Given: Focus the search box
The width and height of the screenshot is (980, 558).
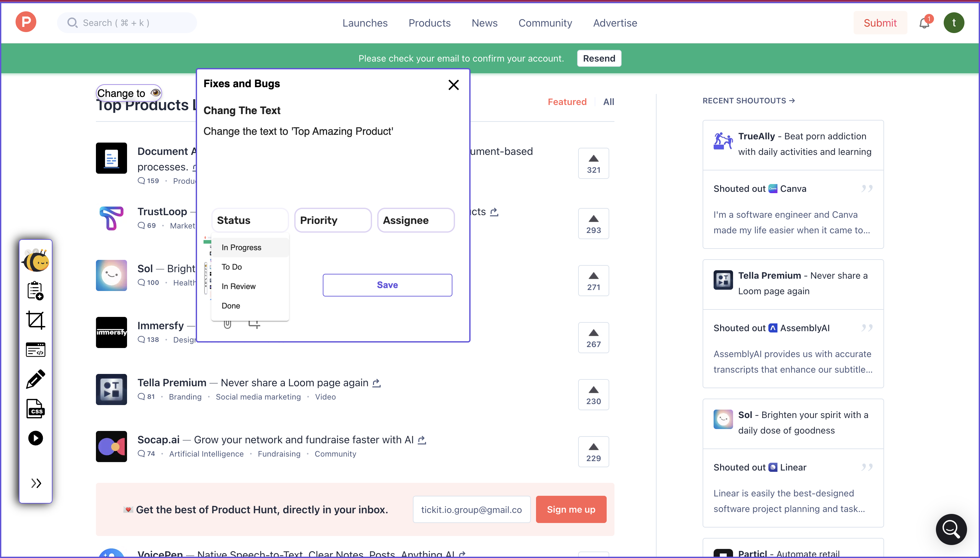Looking at the screenshot, I should [127, 23].
